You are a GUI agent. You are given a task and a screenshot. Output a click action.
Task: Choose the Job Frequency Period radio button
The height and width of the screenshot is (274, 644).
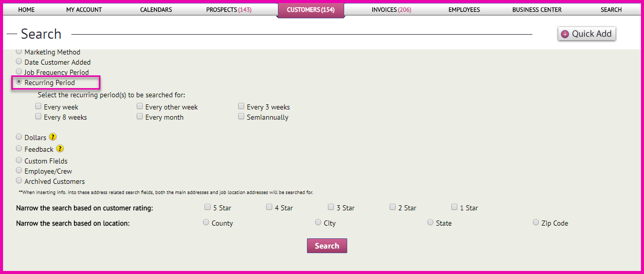click(19, 71)
